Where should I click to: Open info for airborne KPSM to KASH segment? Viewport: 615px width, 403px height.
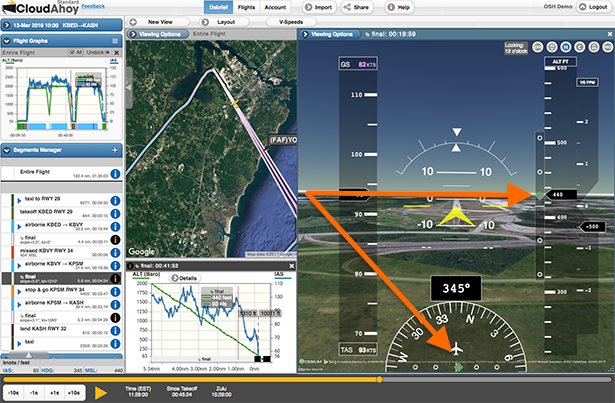click(115, 305)
